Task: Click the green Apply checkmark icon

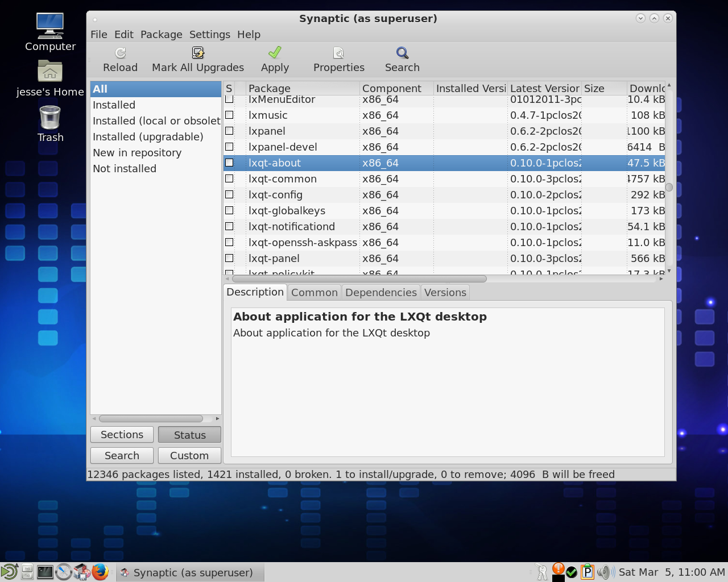Action: click(x=275, y=52)
